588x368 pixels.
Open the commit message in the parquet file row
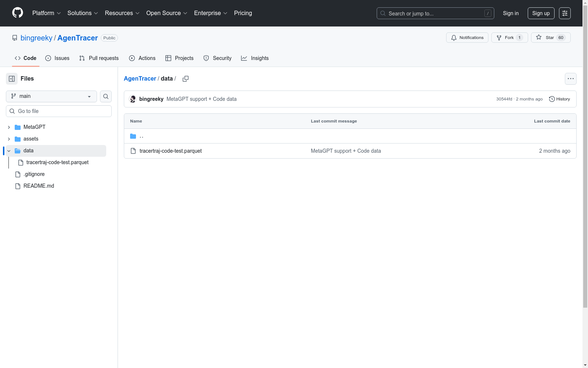point(346,151)
